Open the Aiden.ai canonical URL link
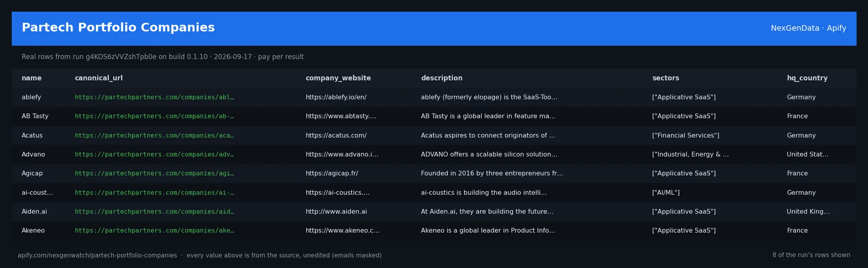 [x=154, y=212]
